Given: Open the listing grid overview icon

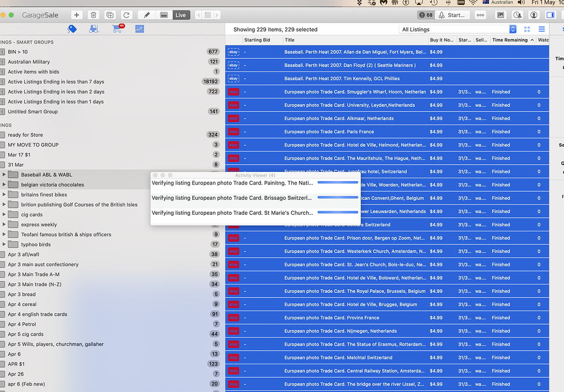Looking at the screenshot, I should coord(208,15).
